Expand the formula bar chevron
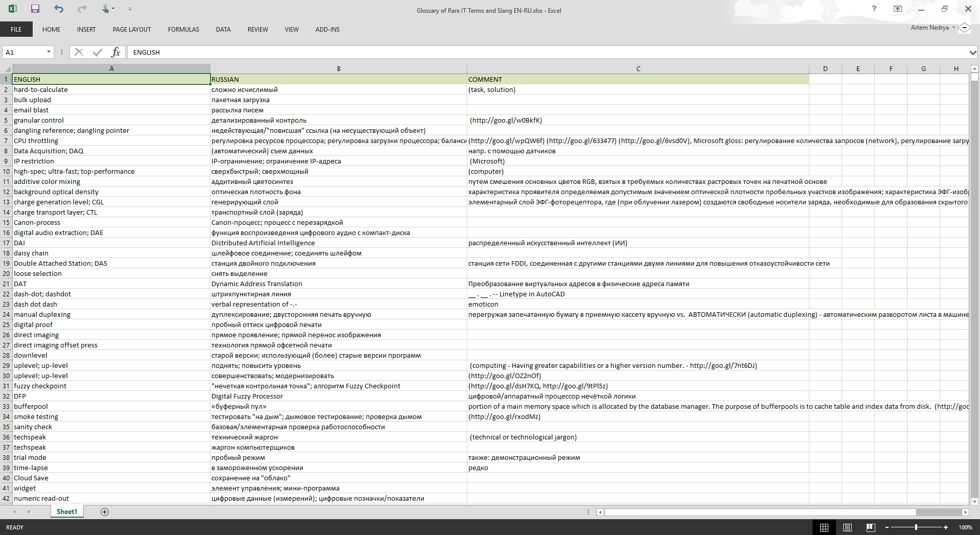Image resolution: width=980 pixels, height=535 pixels. pos(972,52)
